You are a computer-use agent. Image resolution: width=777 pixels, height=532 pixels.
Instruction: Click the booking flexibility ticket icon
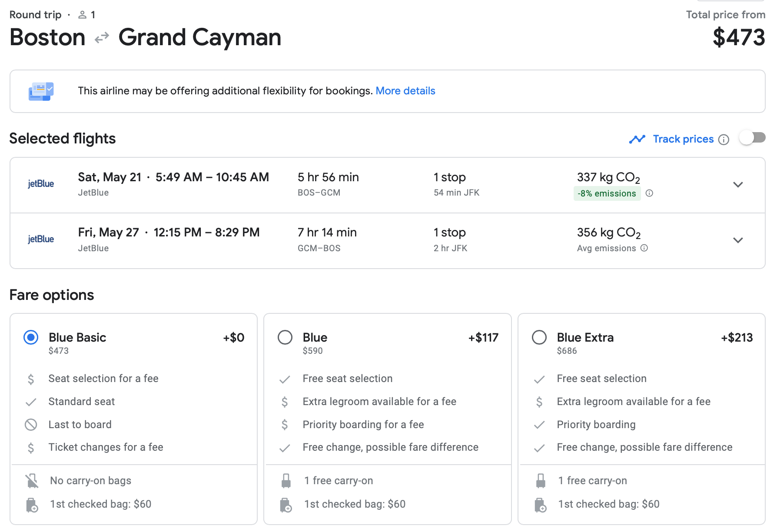coord(41,91)
